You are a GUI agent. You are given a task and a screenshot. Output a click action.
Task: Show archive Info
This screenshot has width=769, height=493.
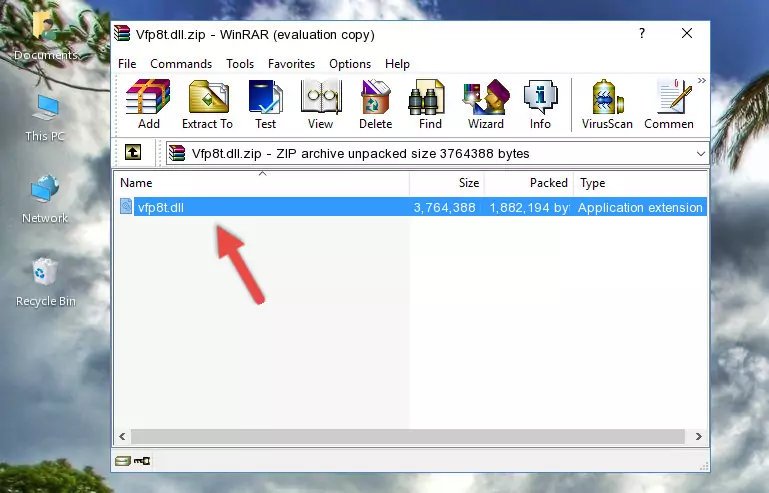[x=540, y=104]
